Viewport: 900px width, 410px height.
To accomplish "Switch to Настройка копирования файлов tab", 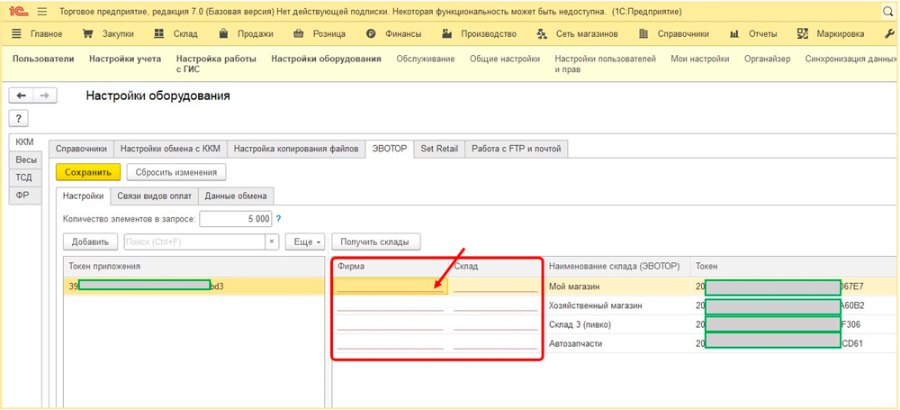I will pyautogui.click(x=296, y=149).
